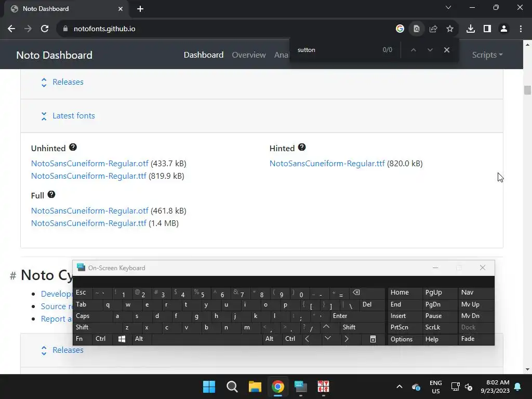
Task: Open the Scripts dropdown menu
Action: click(x=487, y=55)
